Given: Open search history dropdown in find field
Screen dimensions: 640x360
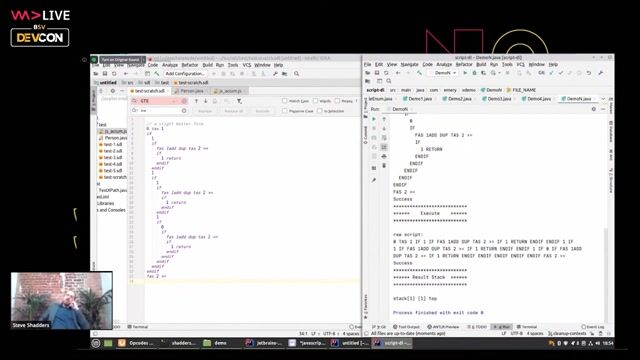Looking at the screenshot, I should (x=135, y=101).
